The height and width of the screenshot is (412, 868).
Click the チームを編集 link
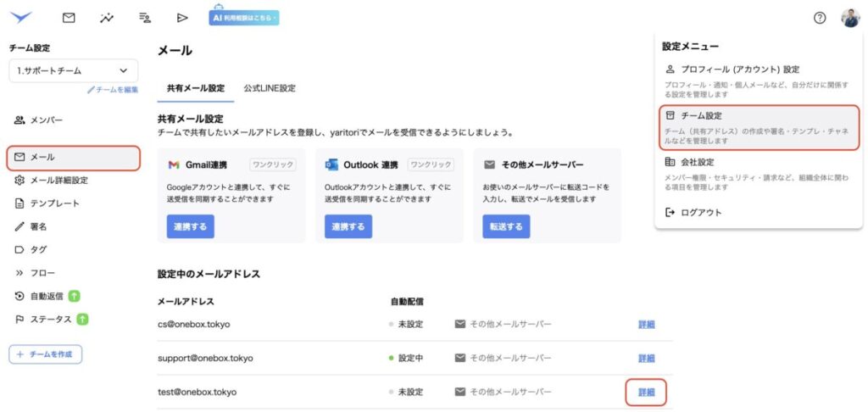coord(113,90)
